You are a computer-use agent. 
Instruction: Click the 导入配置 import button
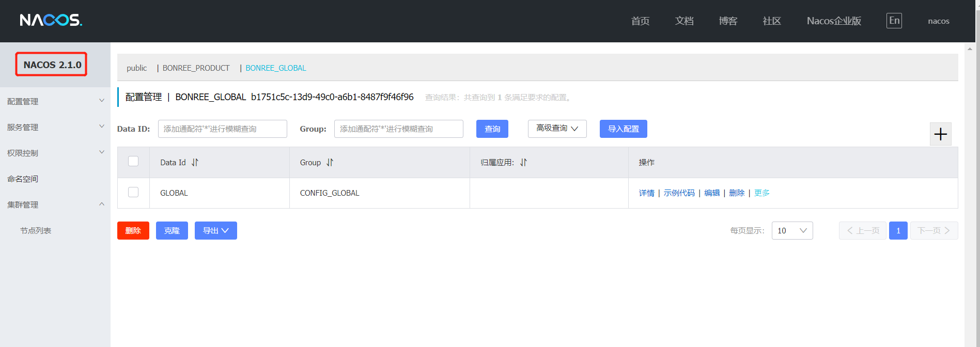[623, 129]
